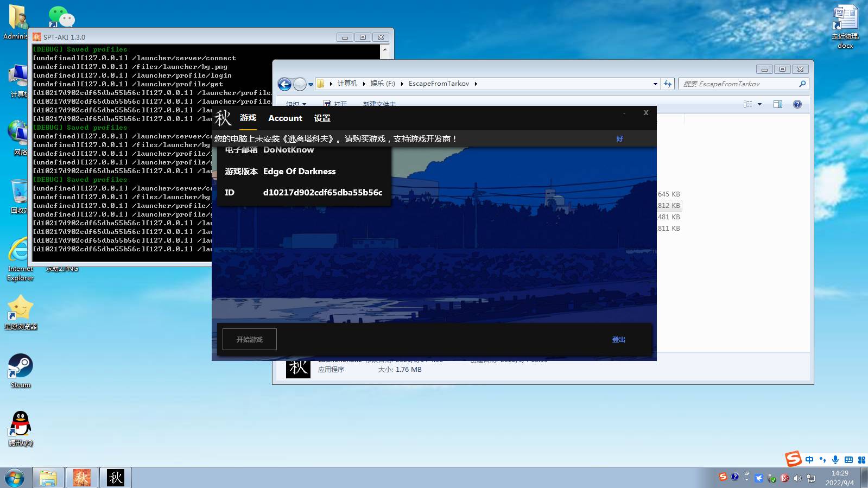
Task: Dismiss the warning by clicking 好
Action: (x=619, y=139)
